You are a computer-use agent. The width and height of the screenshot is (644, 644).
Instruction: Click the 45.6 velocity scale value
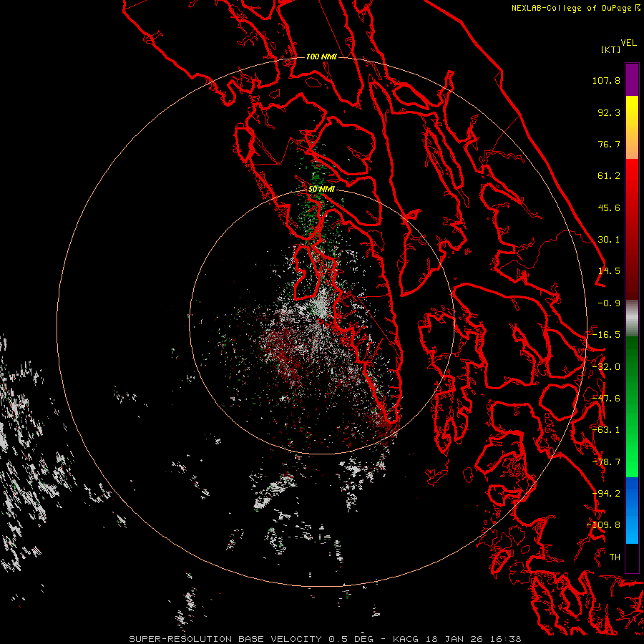click(609, 208)
